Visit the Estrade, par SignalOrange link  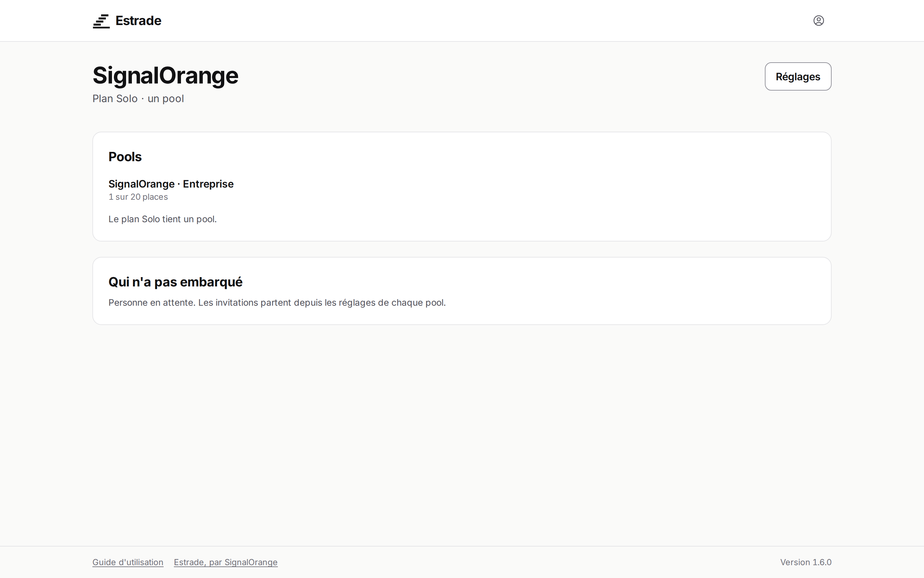click(x=226, y=562)
